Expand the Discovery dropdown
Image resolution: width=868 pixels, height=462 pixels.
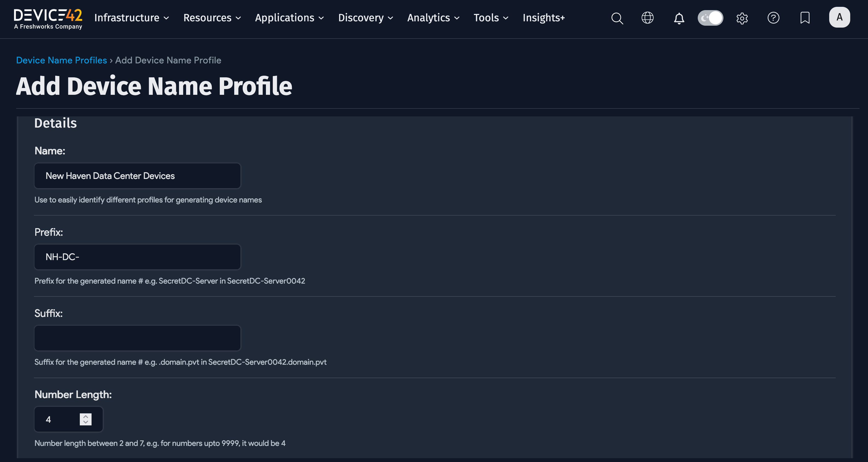point(365,18)
